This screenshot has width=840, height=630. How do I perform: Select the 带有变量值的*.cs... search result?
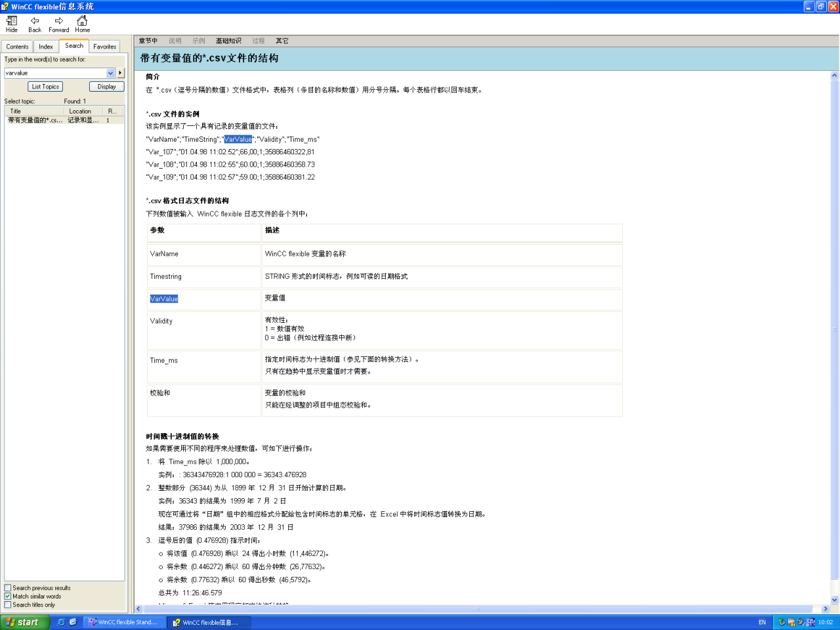point(64,120)
